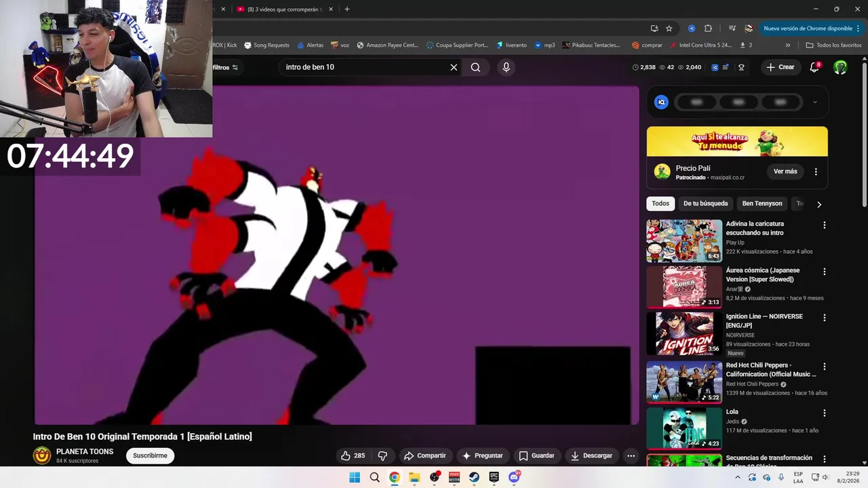Click the YouTube search magnifier button
868x488 pixels.
tap(475, 67)
